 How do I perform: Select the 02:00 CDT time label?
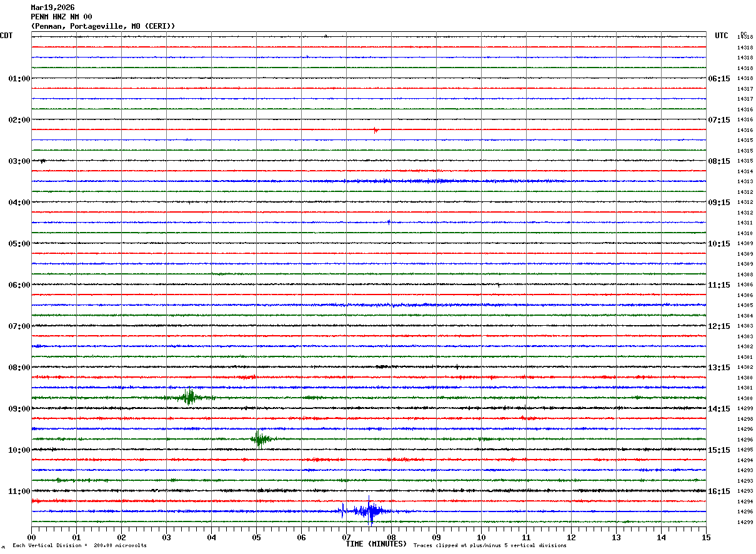click(x=19, y=120)
